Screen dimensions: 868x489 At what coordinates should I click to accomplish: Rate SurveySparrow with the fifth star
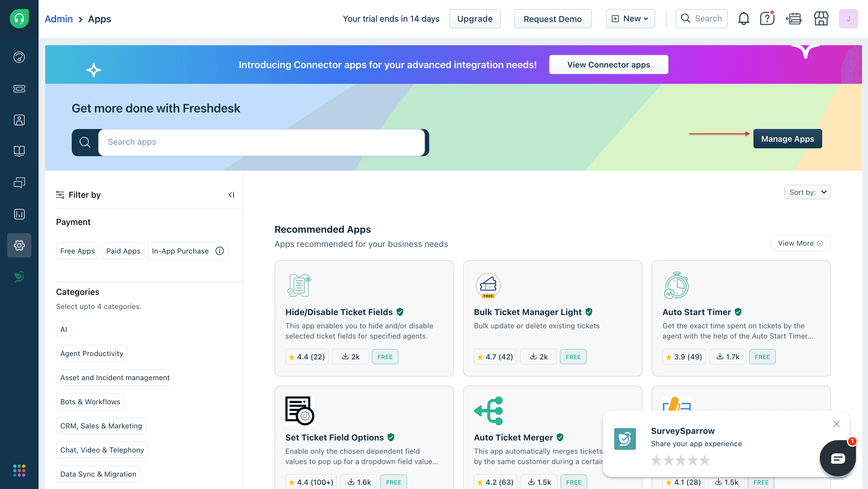pos(705,460)
